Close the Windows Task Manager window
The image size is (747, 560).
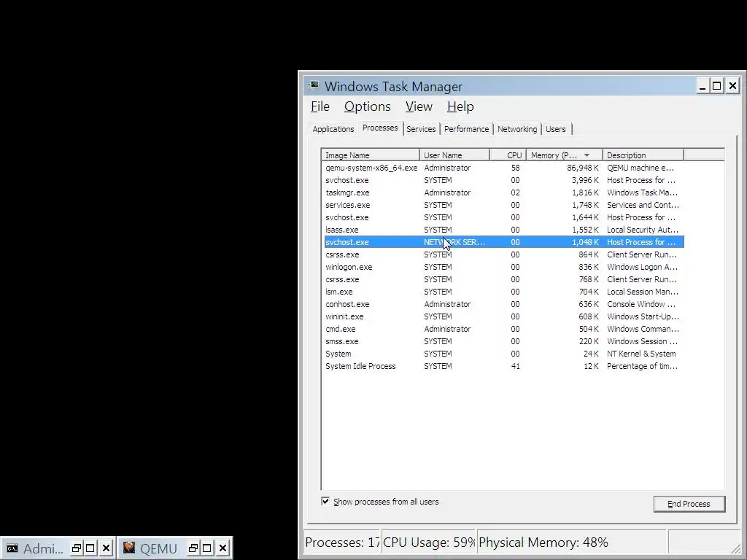click(732, 86)
